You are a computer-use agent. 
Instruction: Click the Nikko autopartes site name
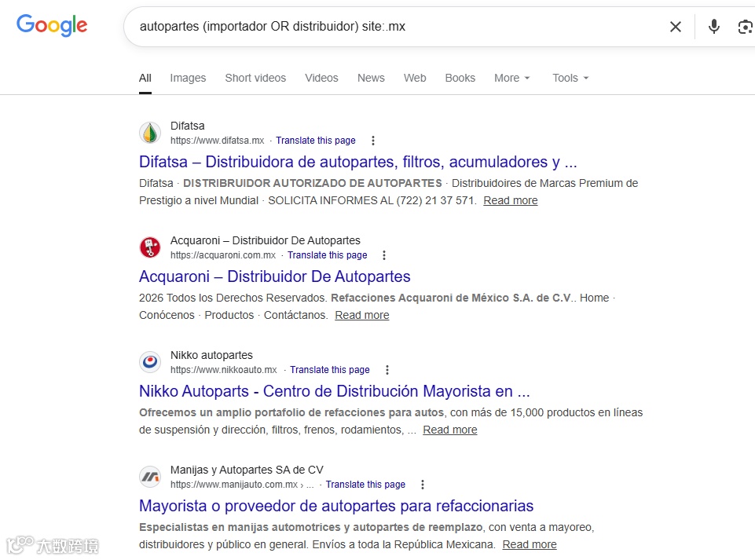[211, 355]
